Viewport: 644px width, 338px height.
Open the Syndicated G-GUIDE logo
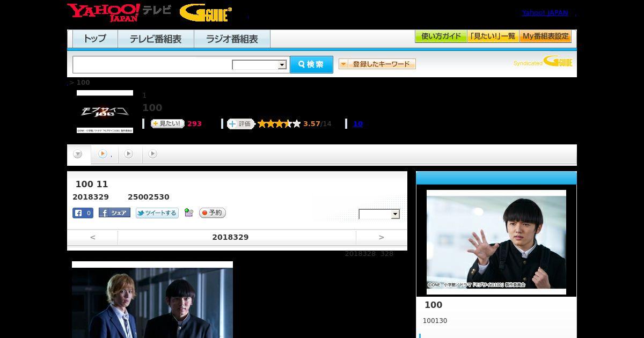click(543, 61)
